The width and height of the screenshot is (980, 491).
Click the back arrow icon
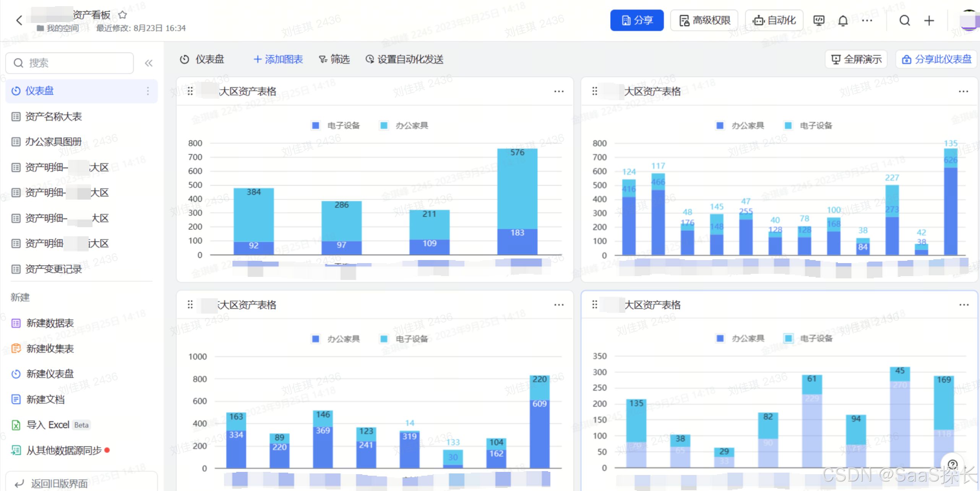(x=19, y=20)
